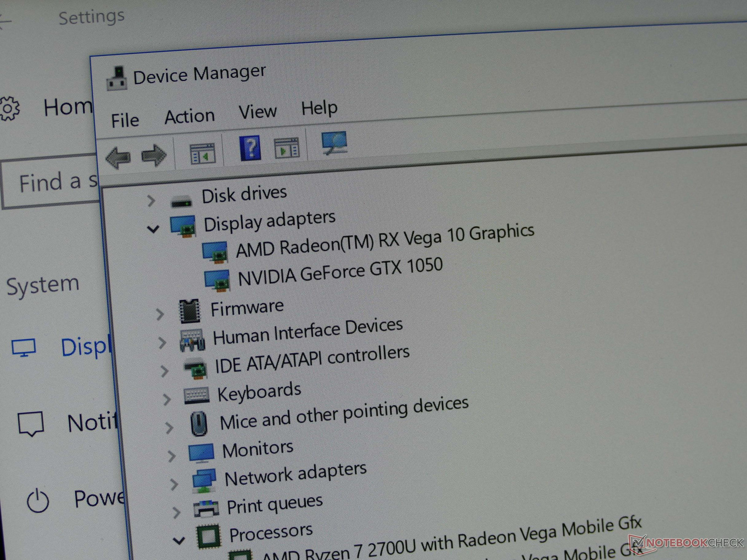Select IDE ATA/ATAPI controllers label
The height and width of the screenshot is (560, 747).
312,360
